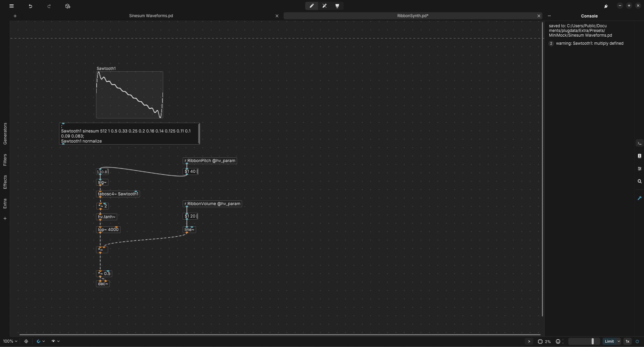The image size is (644, 347).
Task: Toggle the DSP power button
Action: click(x=637, y=341)
